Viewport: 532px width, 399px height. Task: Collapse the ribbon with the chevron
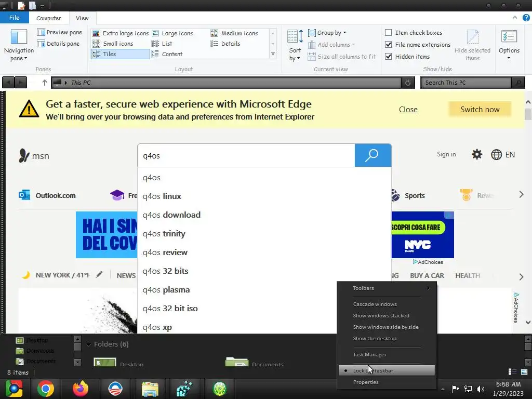pyautogui.click(x=515, y=17)
